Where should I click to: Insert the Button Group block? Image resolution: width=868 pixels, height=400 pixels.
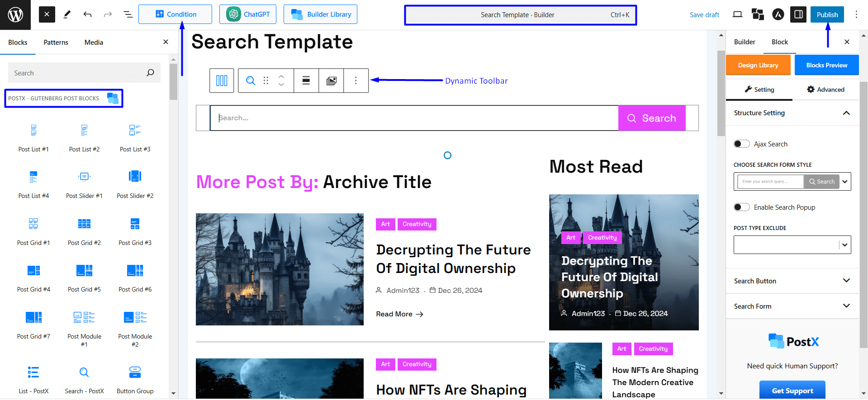coord(135,380)
